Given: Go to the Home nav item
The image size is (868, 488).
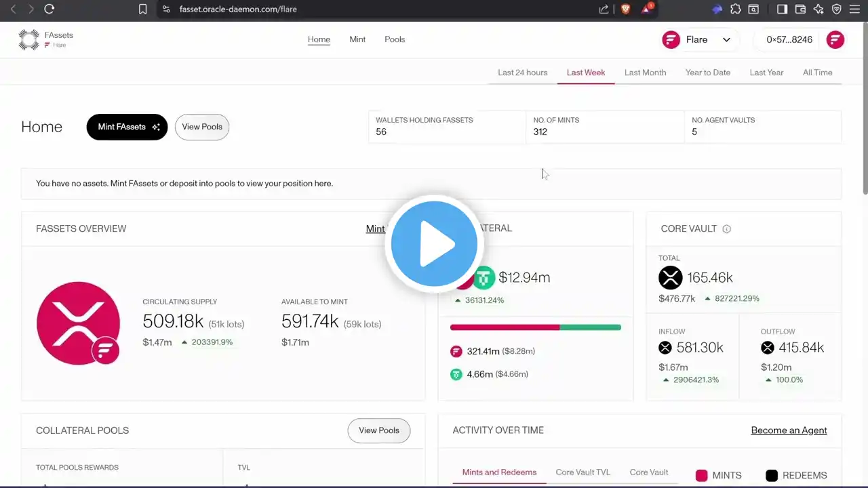Looking at the screenshot, I should pos(319,39).
